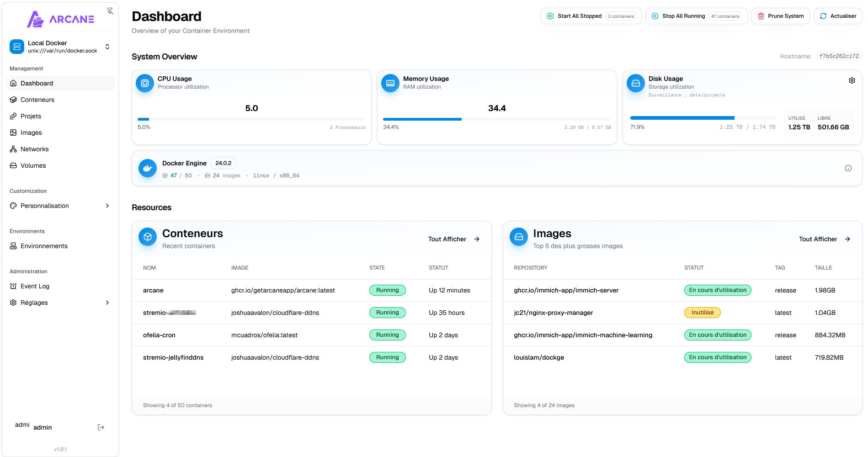
Task: Click the Memory Usage RAM icon
Action: 390,83
